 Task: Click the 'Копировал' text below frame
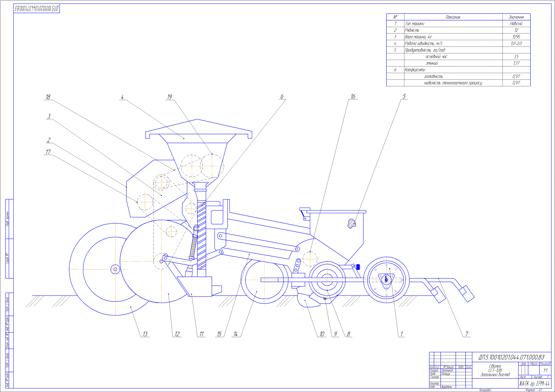[x=485, y=390]
